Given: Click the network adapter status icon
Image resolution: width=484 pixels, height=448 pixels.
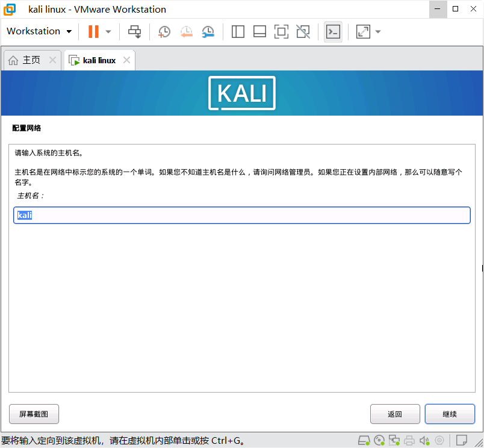Looking at the screenshot, I should tap(394, 440).
